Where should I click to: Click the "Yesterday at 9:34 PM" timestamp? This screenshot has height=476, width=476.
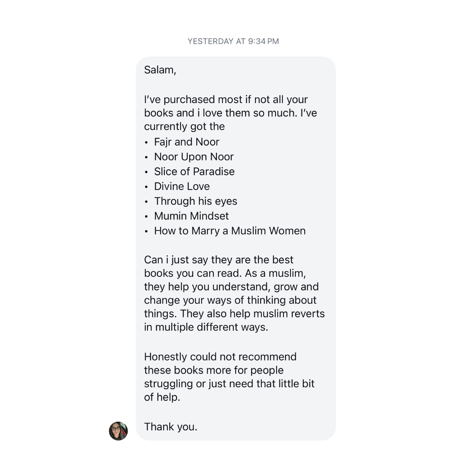point(233,41)
